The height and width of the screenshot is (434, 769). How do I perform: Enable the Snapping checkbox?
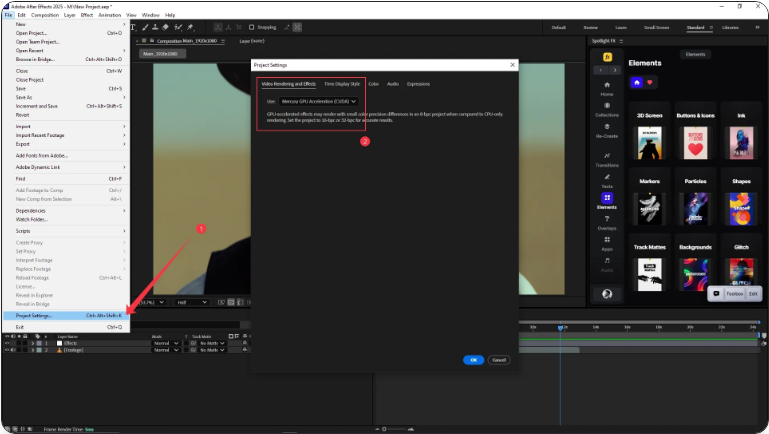click(x=252, y=27)
